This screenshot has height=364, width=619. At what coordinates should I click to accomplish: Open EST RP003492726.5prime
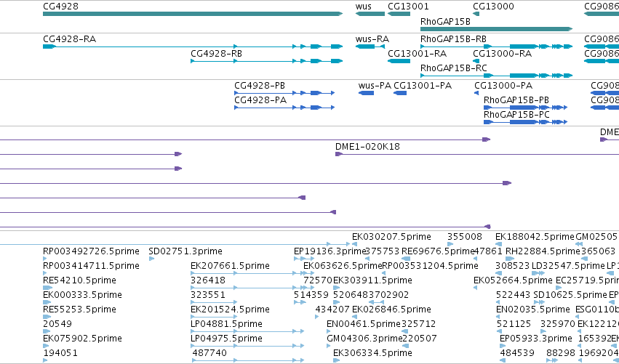[x=91, y=251]
